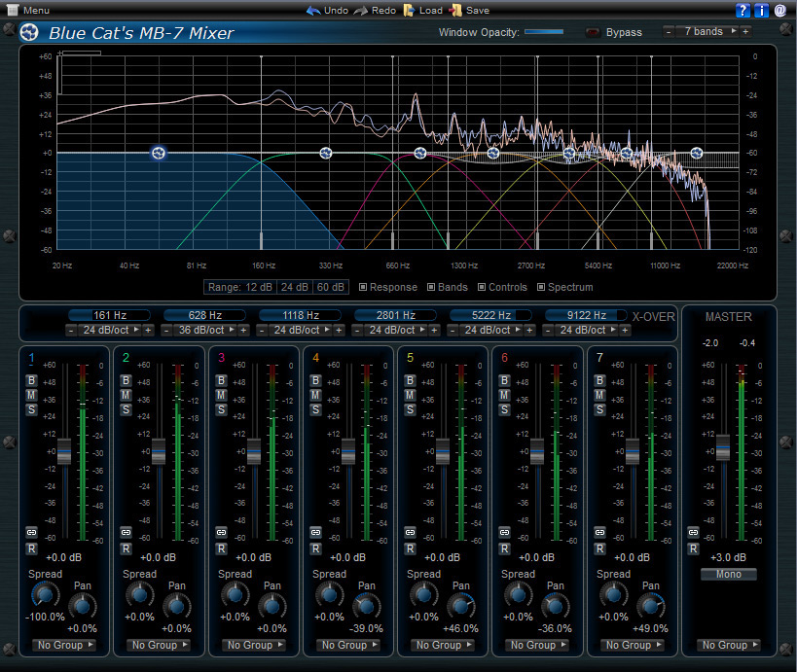Click the 628 Hz crossover frequency field
The image size is (797, 672).
[204, 314]
